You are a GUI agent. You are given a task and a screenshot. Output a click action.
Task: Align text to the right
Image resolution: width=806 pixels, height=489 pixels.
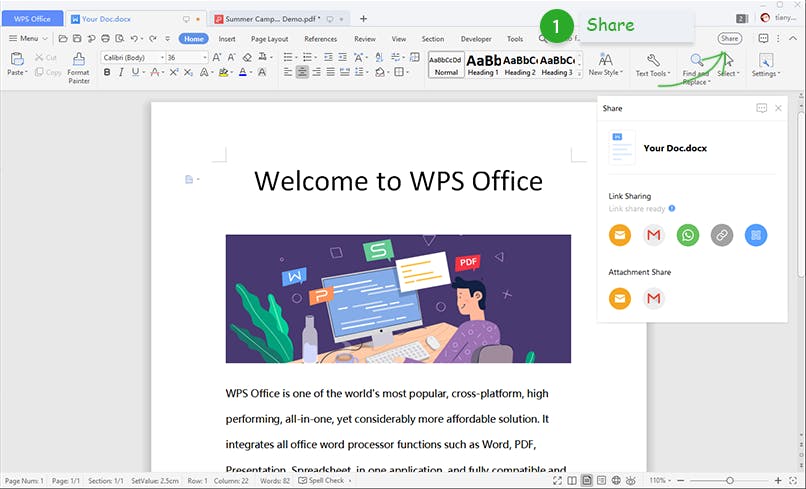(316, 73)
